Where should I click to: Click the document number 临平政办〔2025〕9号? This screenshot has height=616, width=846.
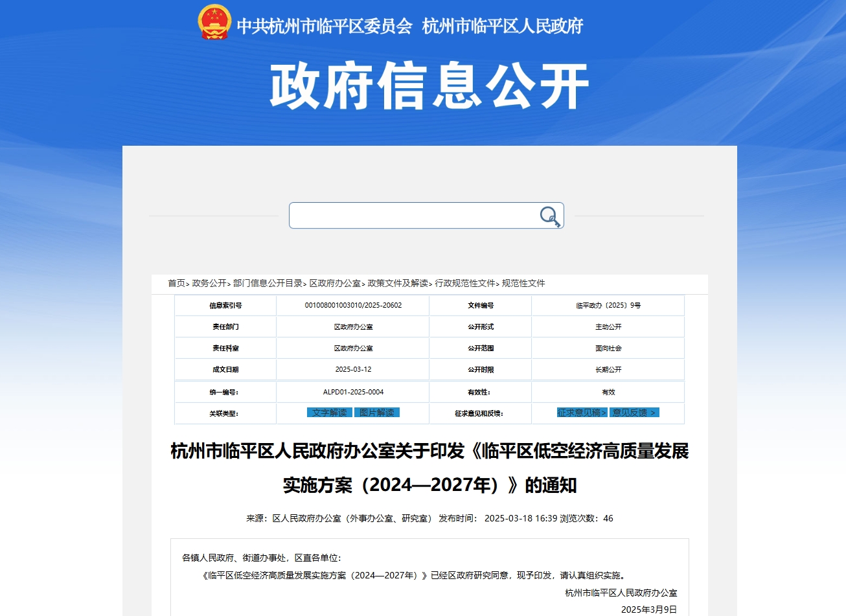click(608, 306)
